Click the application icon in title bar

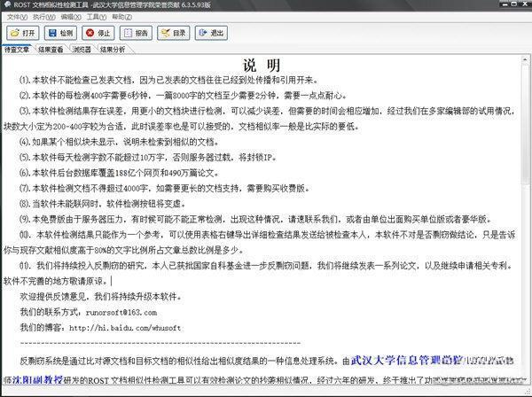(7, 4)
